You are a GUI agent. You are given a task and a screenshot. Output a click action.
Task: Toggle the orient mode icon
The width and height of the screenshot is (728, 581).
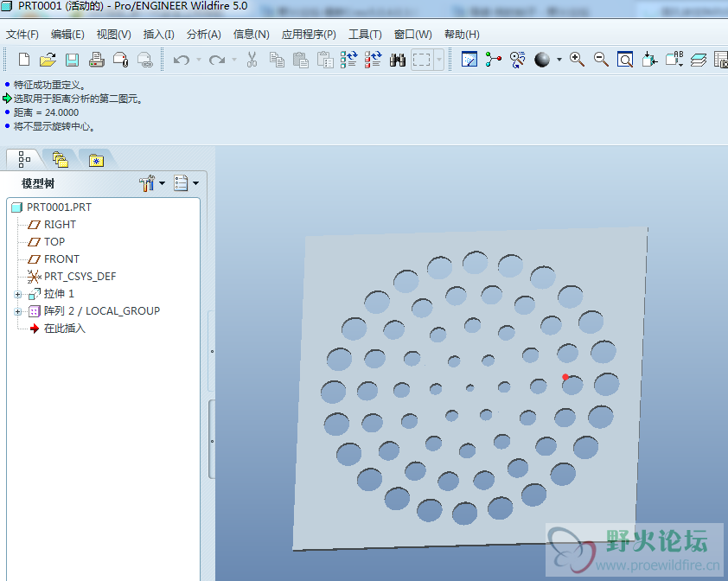[x=518, y=60]
